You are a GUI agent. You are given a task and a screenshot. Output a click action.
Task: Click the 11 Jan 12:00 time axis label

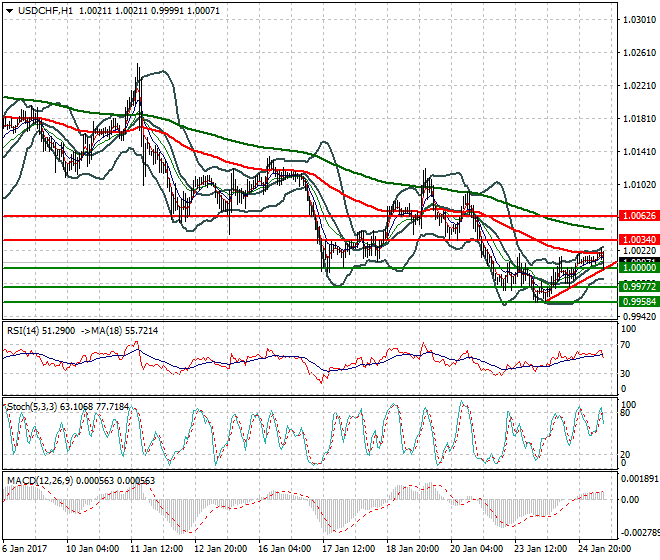click(157, 549)
